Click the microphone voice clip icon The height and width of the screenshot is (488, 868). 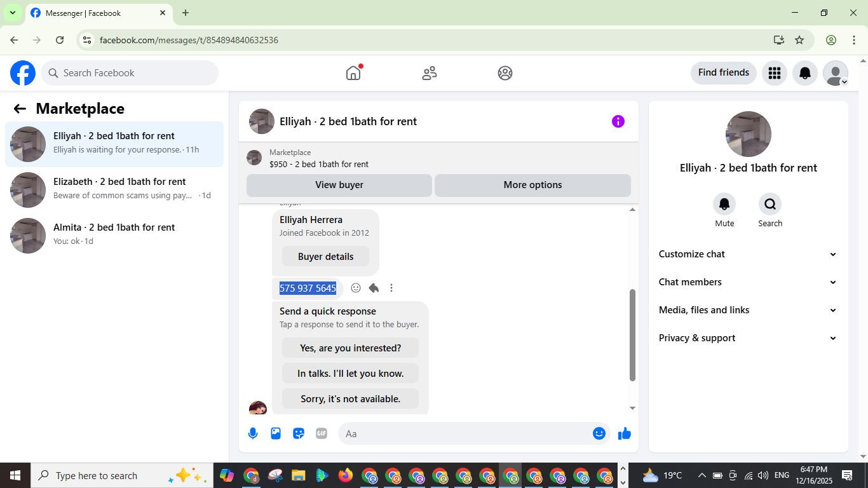coord(253,433)
